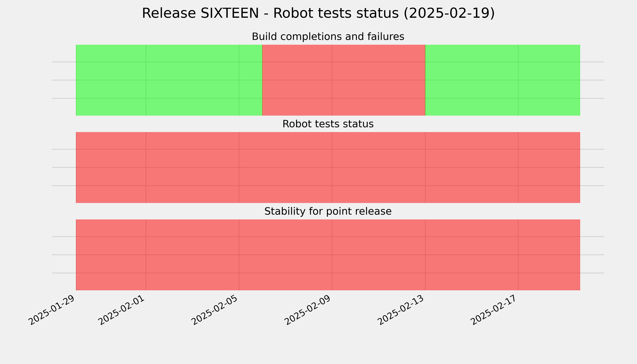Click the green-to-red transition edge in Build chart
The height and width of the screenshot is (364, 637).
[262, 80]
